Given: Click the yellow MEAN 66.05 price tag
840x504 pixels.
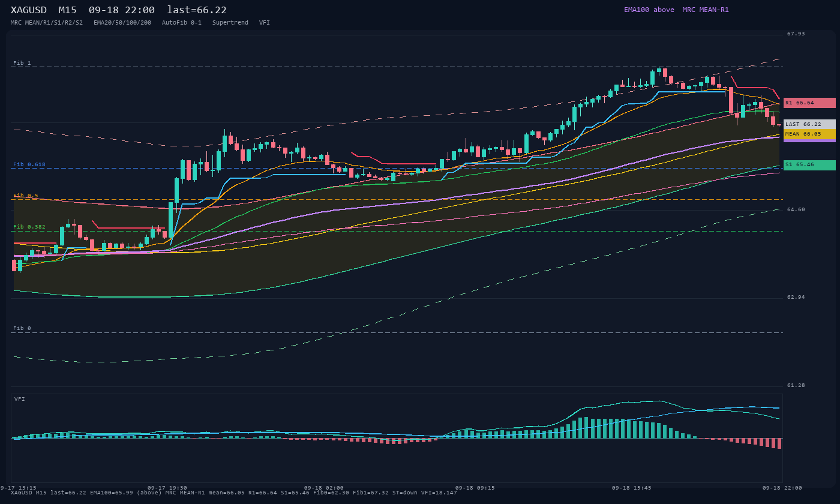Looking at the screenshot, I should (x=809, y=134).
